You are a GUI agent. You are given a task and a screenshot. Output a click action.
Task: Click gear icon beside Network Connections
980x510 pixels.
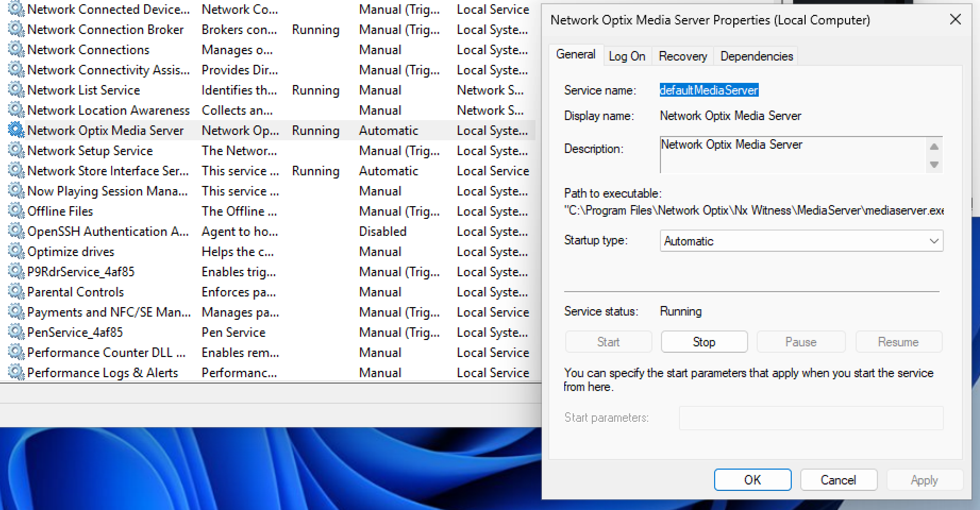[16, 49]
